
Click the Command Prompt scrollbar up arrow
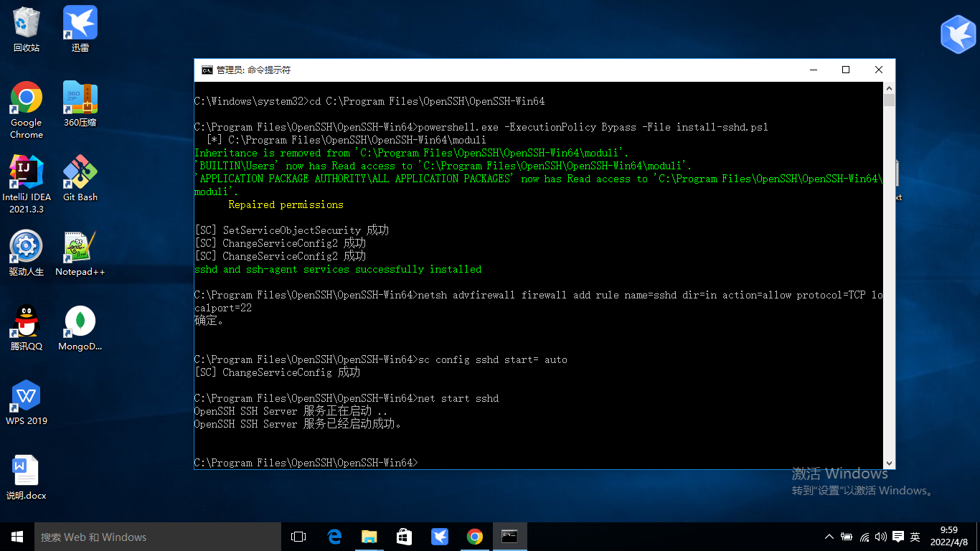point(890,88)
